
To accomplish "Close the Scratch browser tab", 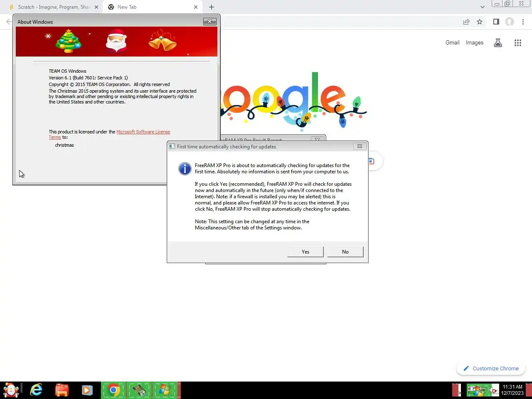I will pyautogui.click(x=96, y=7).
